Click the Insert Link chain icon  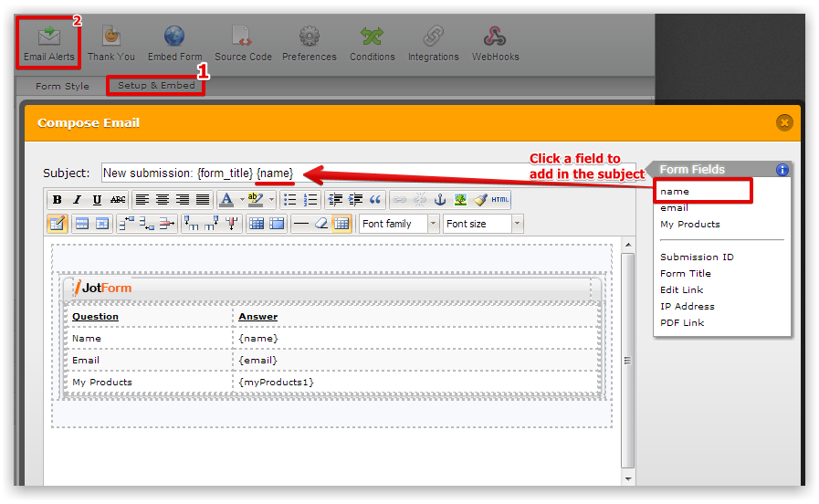[400, 200]
